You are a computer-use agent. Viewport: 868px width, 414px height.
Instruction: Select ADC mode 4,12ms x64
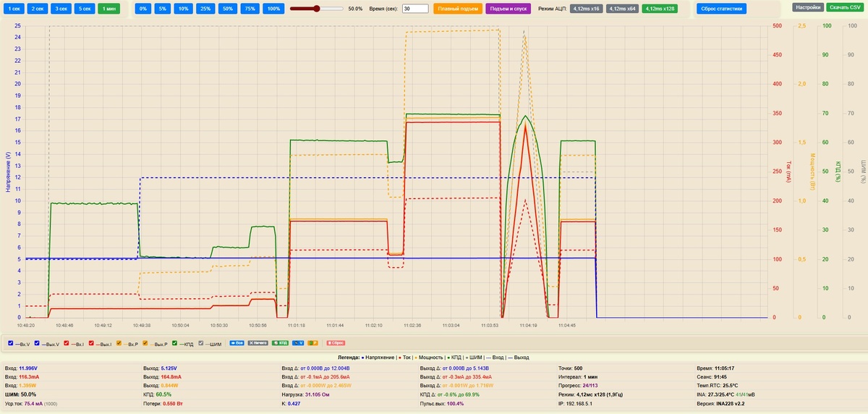point(622,9)
